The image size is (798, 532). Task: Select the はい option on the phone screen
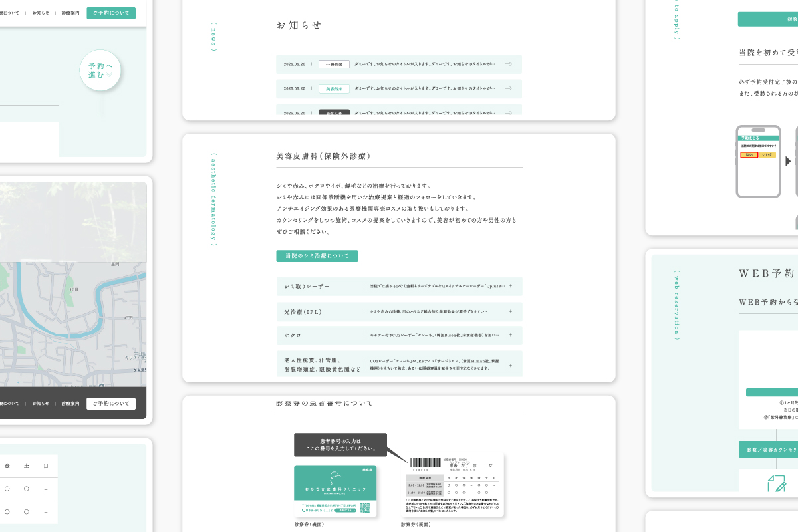[x=749, y=155]
